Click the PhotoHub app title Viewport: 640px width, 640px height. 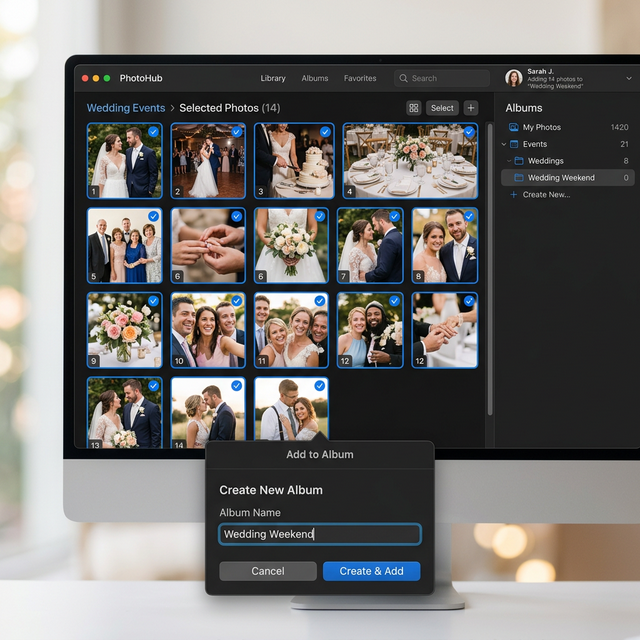click(x=141, y=78)
